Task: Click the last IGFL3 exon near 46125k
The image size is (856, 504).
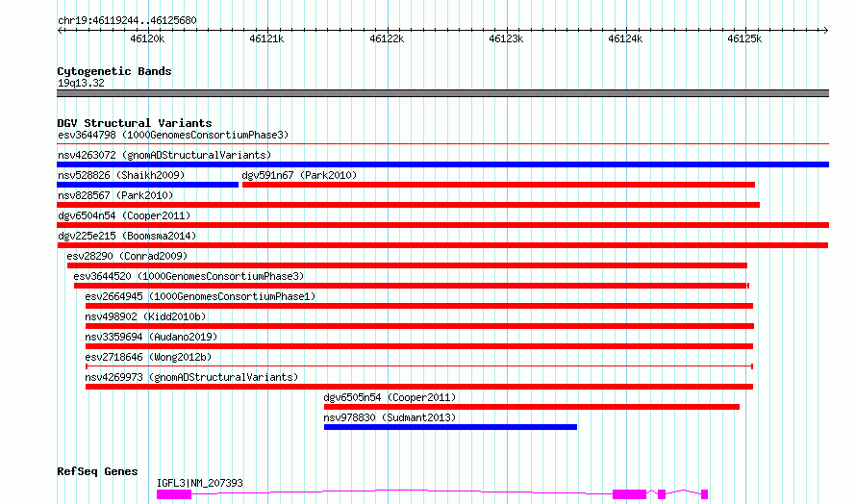Action: pyautogui.click(x=705, y=494)
